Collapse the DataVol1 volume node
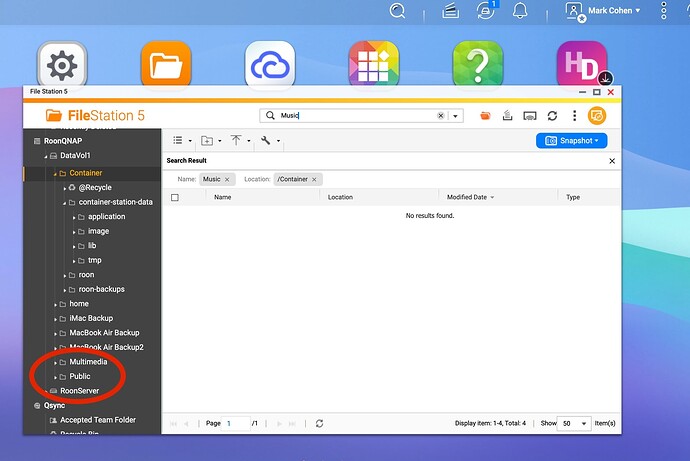This screenshot has width=690, height=461. (45, 156)
